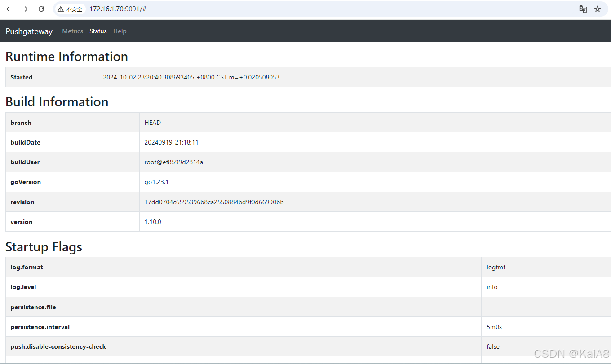
Task: Select the revision hash 17dd0704c659... value
Action: click(x=214, y=202)
